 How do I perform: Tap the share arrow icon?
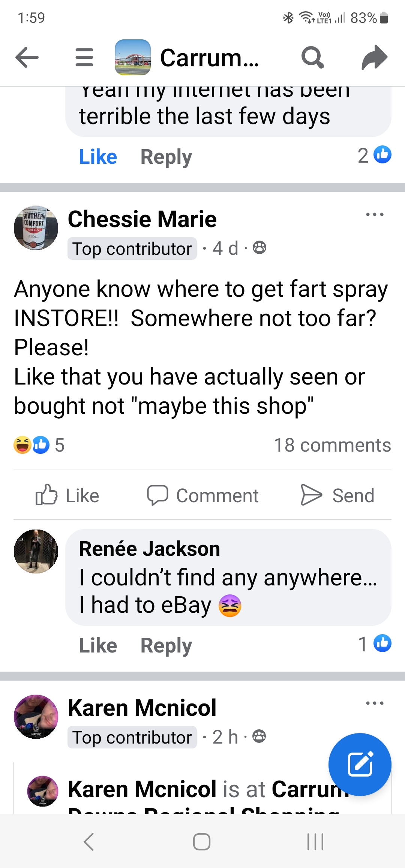(x=374, y=57)
